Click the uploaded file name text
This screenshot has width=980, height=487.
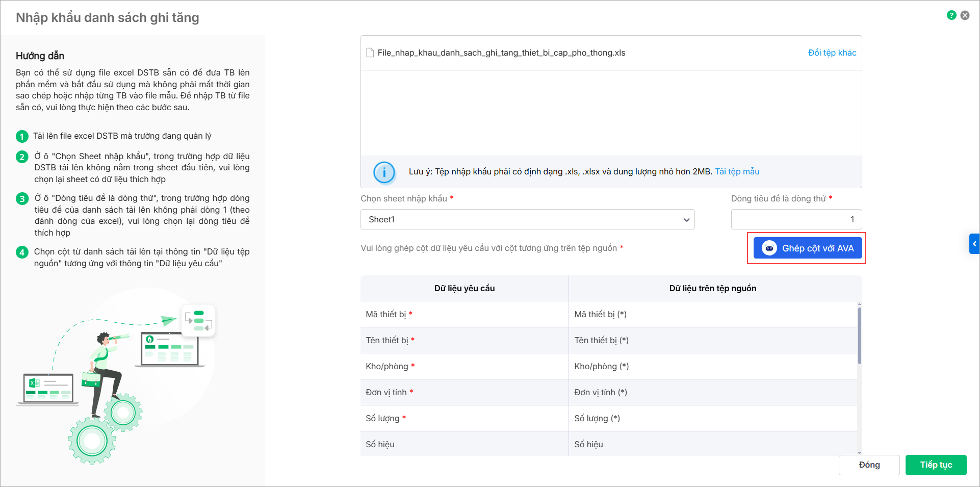[501, 53]
